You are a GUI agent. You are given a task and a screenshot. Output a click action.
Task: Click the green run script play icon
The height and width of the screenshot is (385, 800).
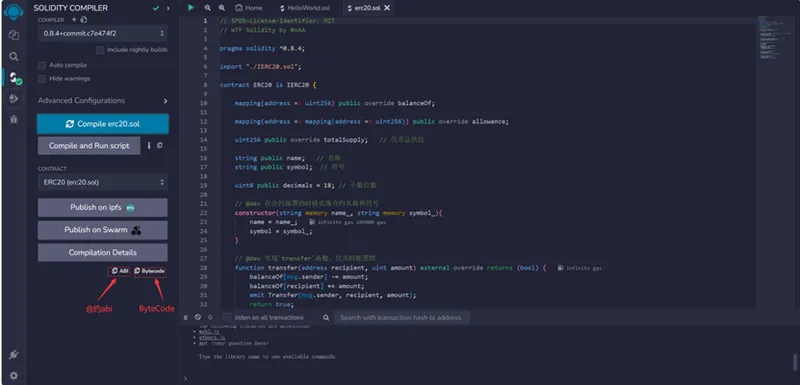tap(191, 8)
